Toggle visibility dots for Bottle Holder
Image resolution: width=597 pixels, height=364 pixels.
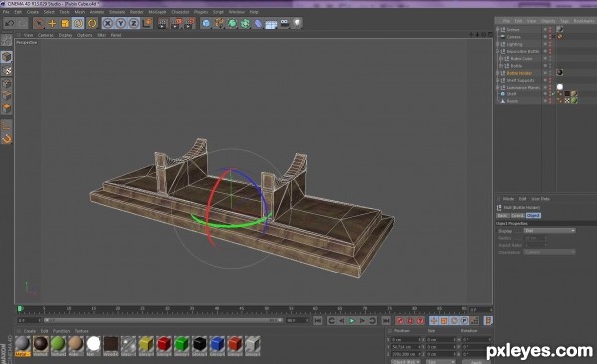[x=550, y=73]
